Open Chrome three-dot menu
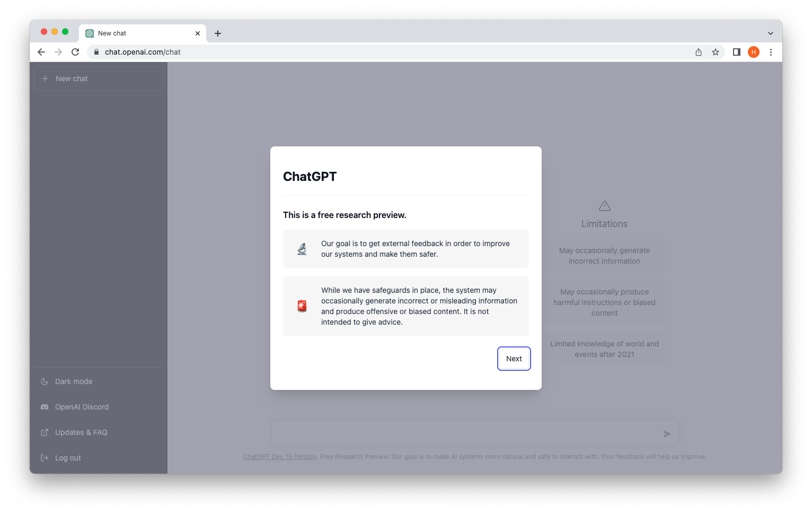812x513 pixels. pyautogui.click(x=771, y=52)
